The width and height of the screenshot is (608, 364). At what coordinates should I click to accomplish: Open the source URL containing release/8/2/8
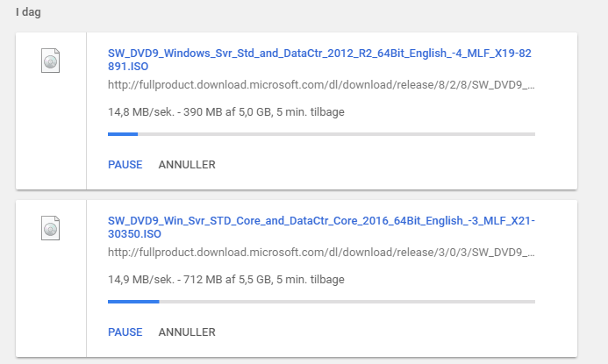(x=321, y=84)
